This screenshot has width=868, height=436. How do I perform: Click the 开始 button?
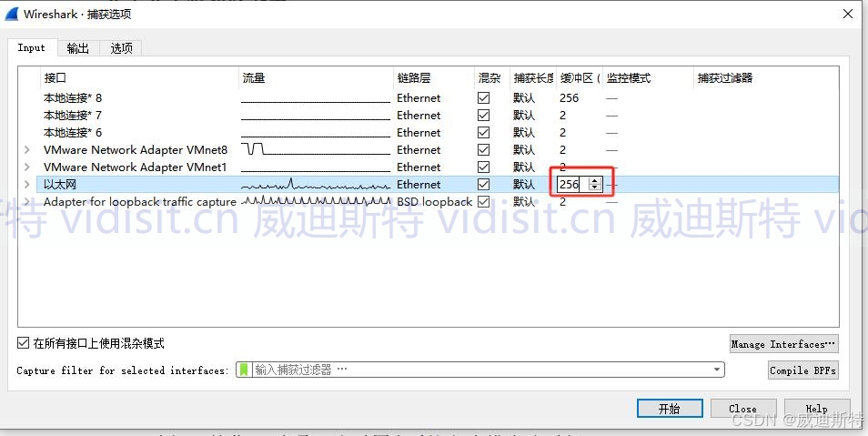tap(670, 409)
